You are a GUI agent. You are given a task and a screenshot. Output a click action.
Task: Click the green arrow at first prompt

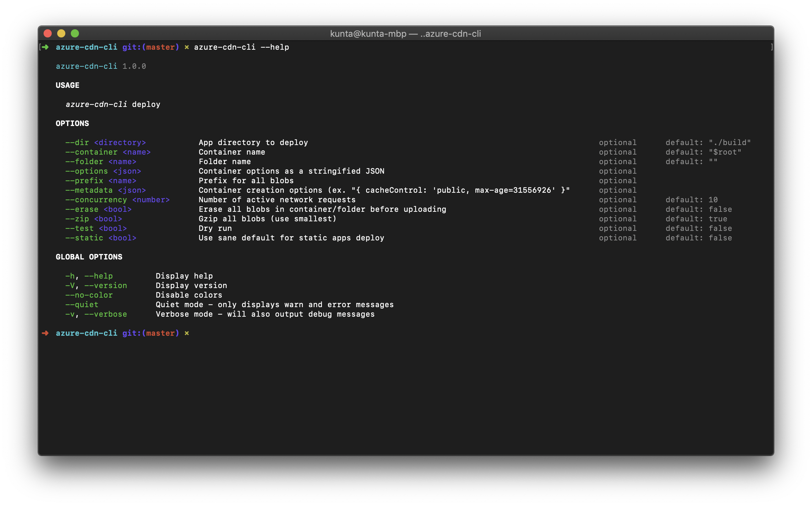[45, 47]
